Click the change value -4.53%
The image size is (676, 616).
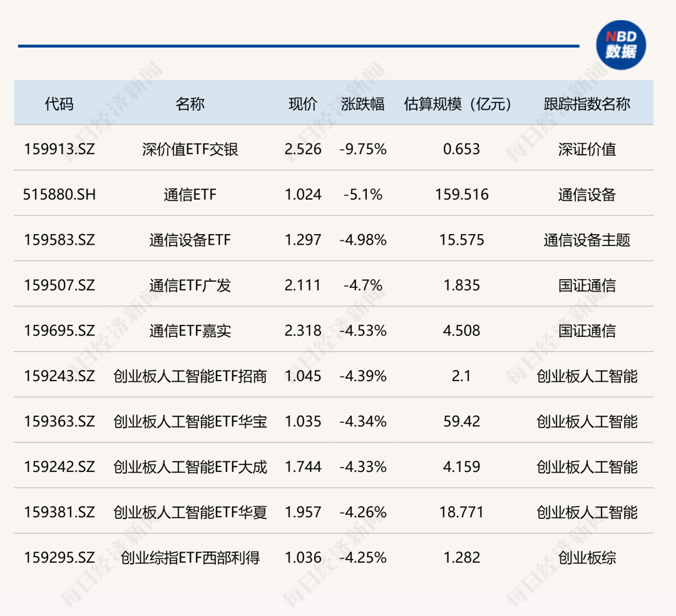(362, 331)
